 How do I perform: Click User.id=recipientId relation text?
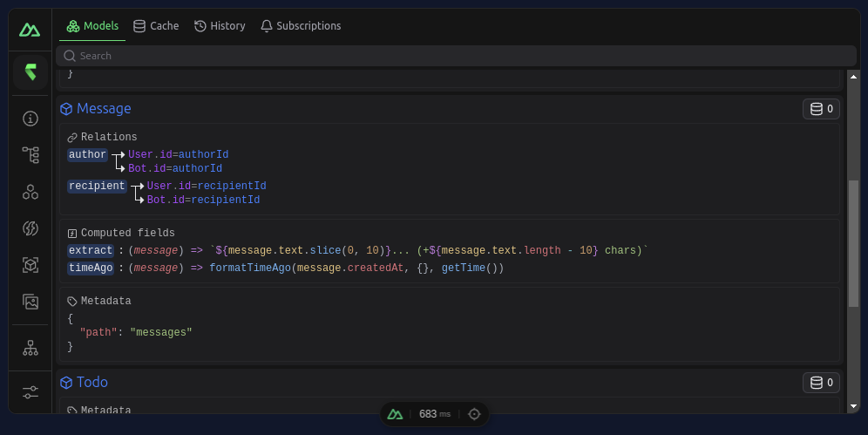(207, 186)
